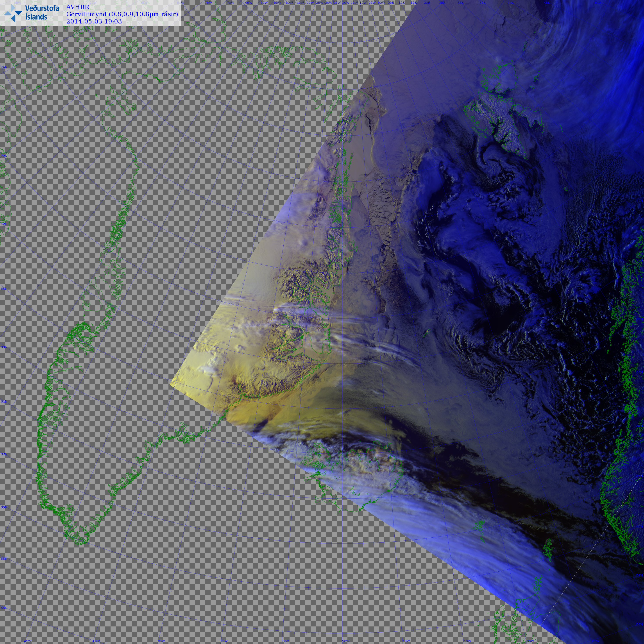The image size is (644, 644).
Task: Click the 64N latitude label
Action: (4, 402)
